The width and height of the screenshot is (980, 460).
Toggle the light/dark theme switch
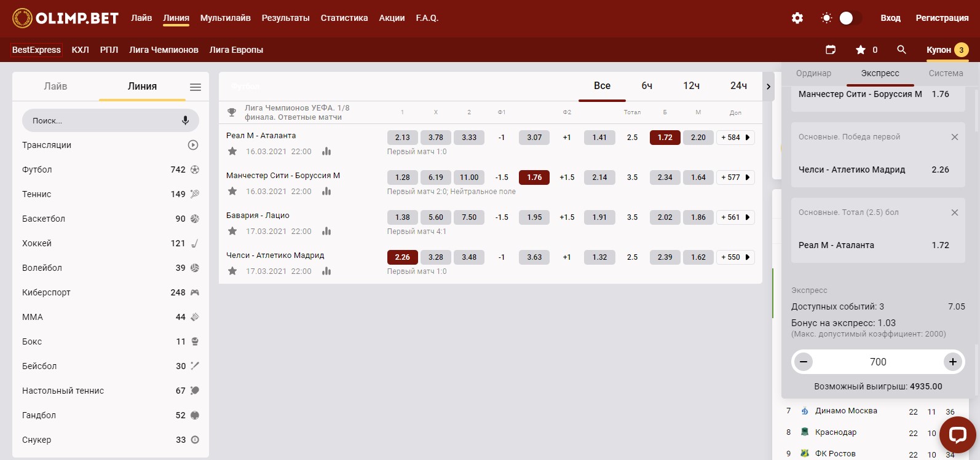click(850, 18)
